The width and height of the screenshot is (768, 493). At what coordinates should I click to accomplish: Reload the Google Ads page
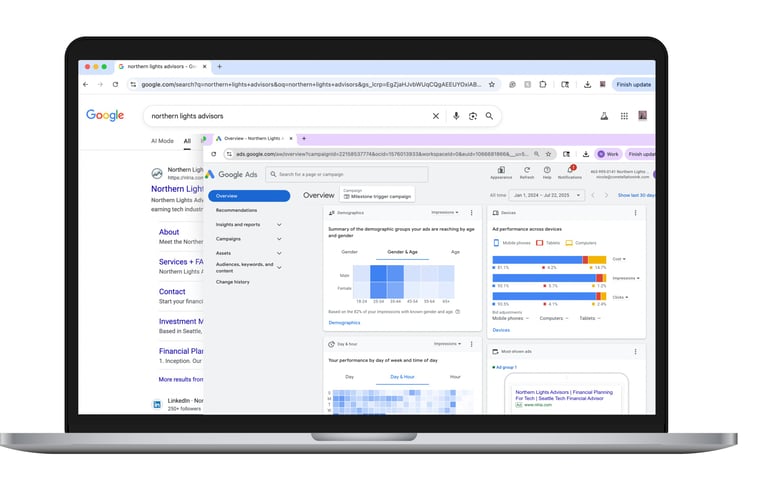(214, 154)
